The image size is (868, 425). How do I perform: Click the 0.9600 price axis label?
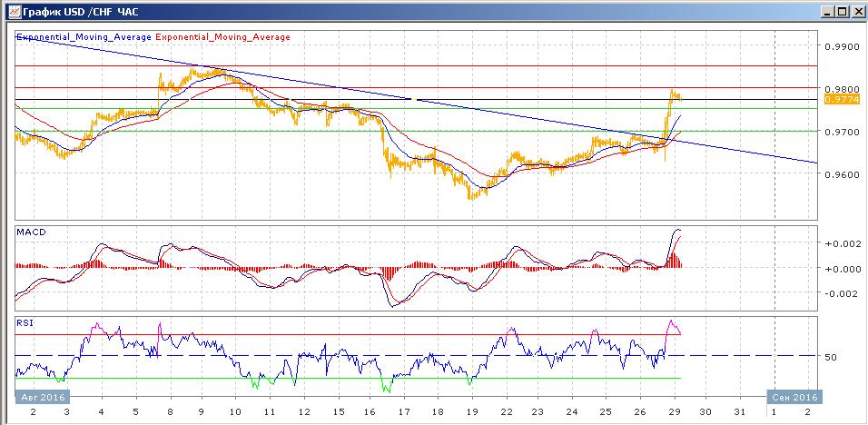pos(842,174)
